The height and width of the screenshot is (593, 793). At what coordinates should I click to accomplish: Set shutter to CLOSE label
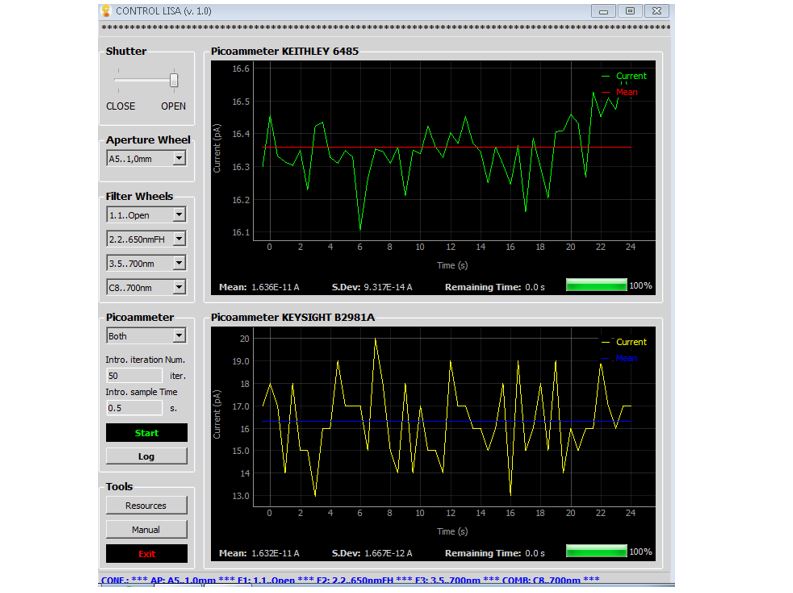(120, 106)
